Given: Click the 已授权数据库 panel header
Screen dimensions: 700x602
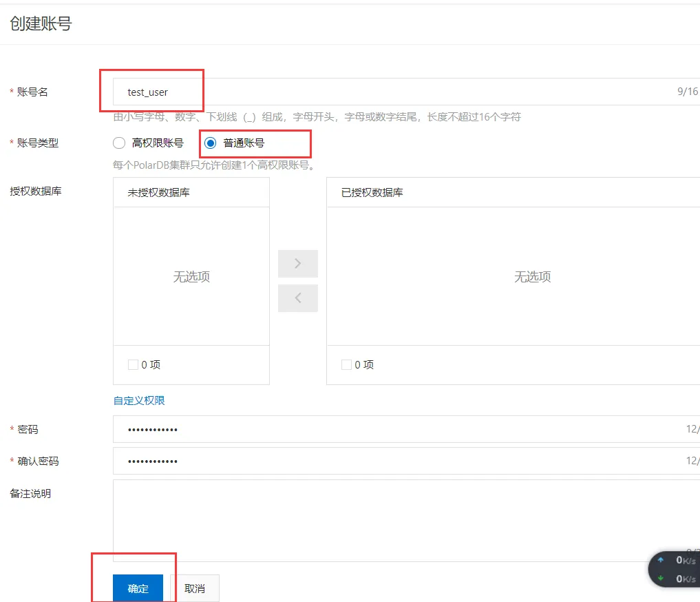Looking at the screenshot, I should click(x=513, y=192).
